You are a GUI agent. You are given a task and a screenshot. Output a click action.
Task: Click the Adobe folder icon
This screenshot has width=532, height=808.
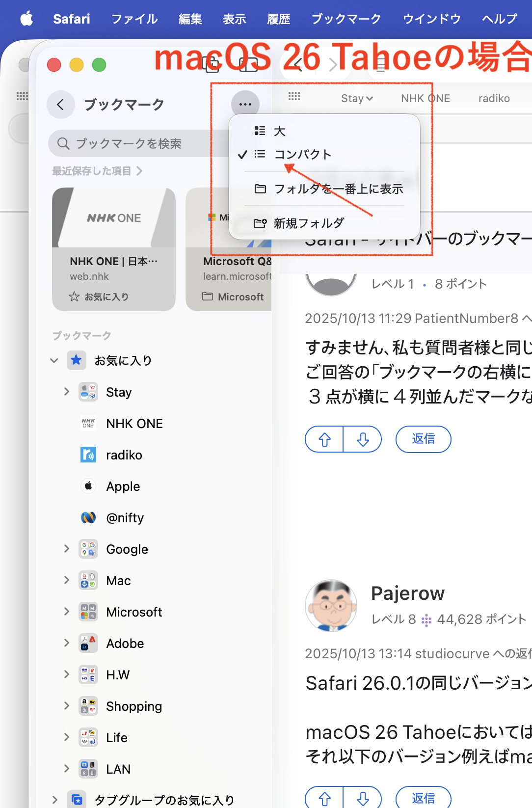coord(88,643)
